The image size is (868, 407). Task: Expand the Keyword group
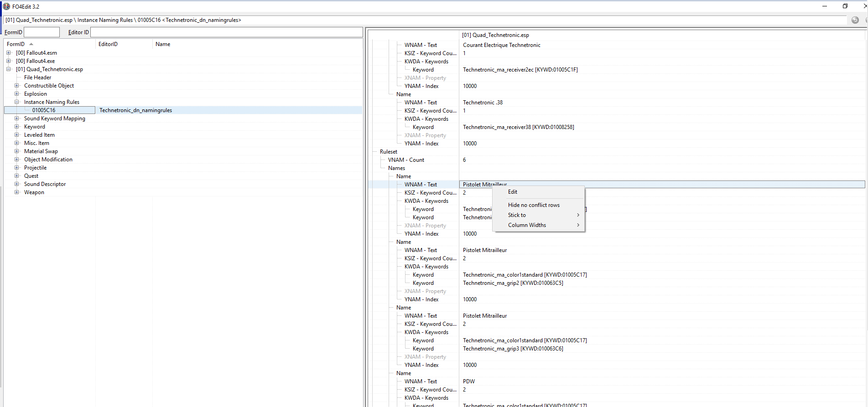(17, 127)
